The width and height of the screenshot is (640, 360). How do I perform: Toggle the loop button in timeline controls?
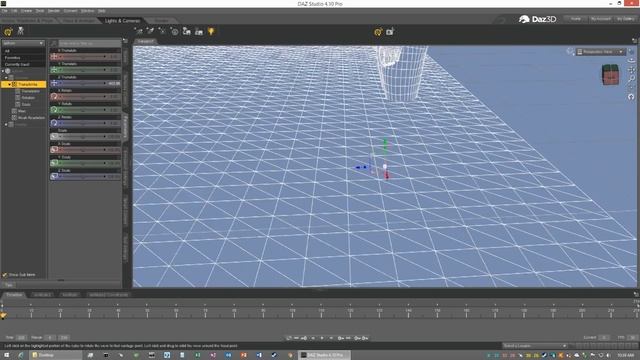point(289,338)
